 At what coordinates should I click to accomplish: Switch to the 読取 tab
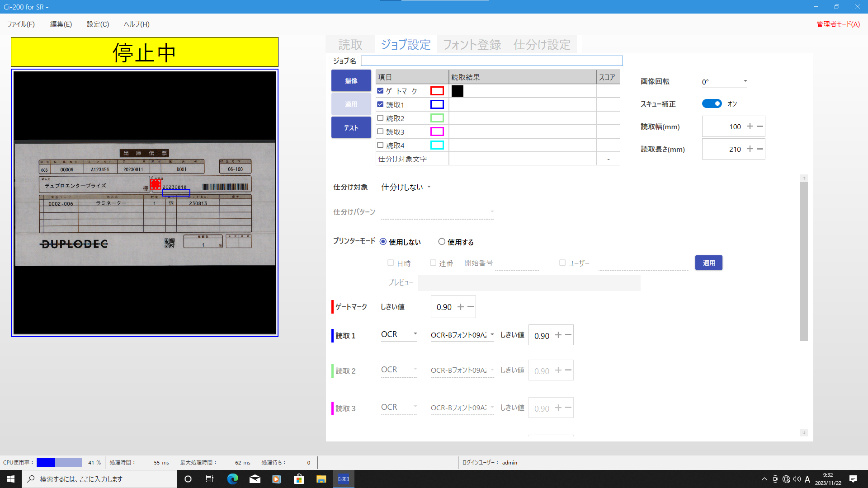350,45
